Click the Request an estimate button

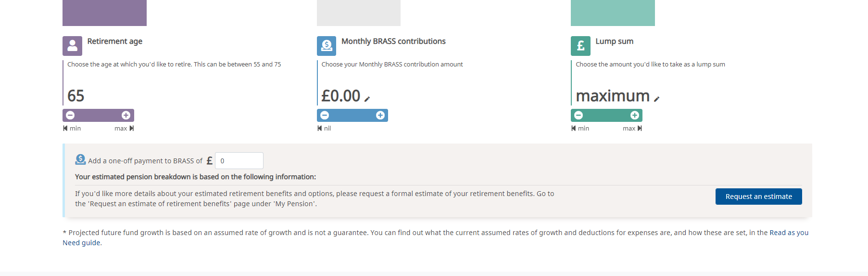point(758,197)
